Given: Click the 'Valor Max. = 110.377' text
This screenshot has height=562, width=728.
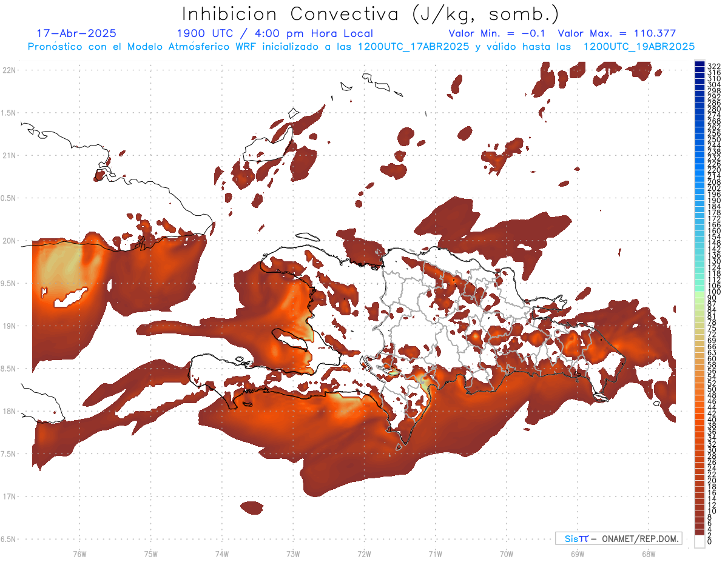Looking at the screenshot, I should coord(616,33).
